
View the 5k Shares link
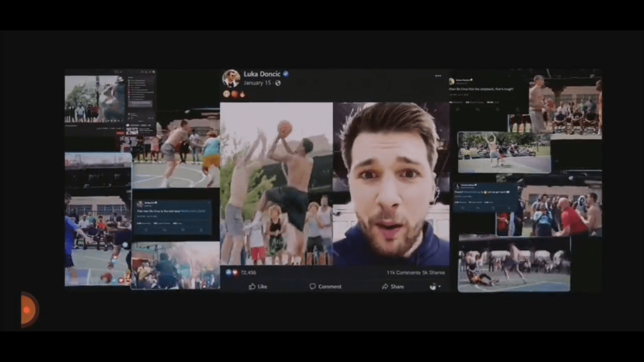coord(433,273)
